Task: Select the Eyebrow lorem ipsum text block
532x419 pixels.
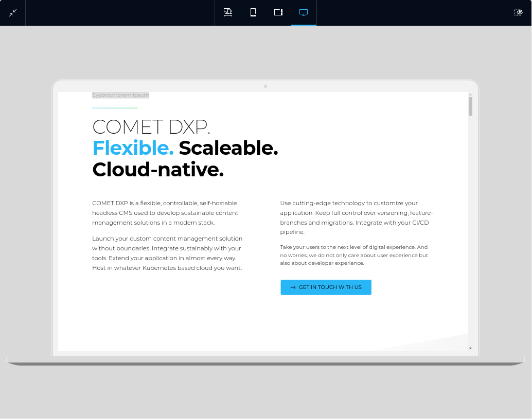Action: (120, 95)
